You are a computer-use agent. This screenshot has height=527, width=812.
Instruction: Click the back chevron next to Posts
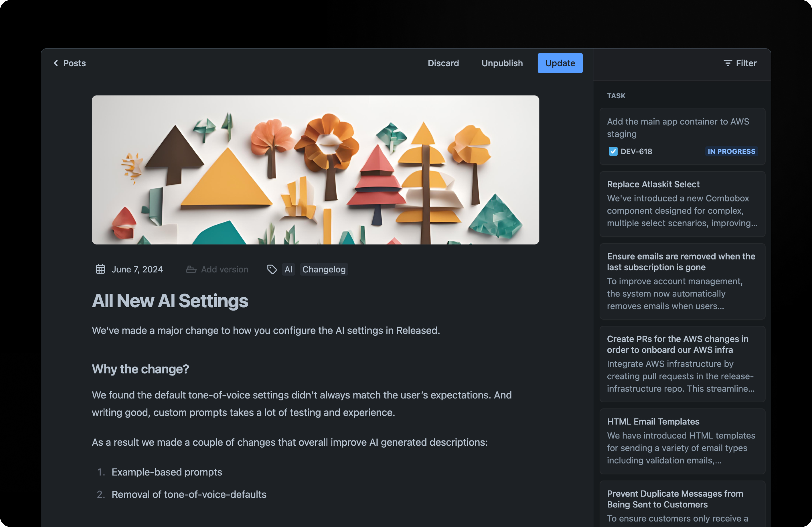tap(56, 63)
